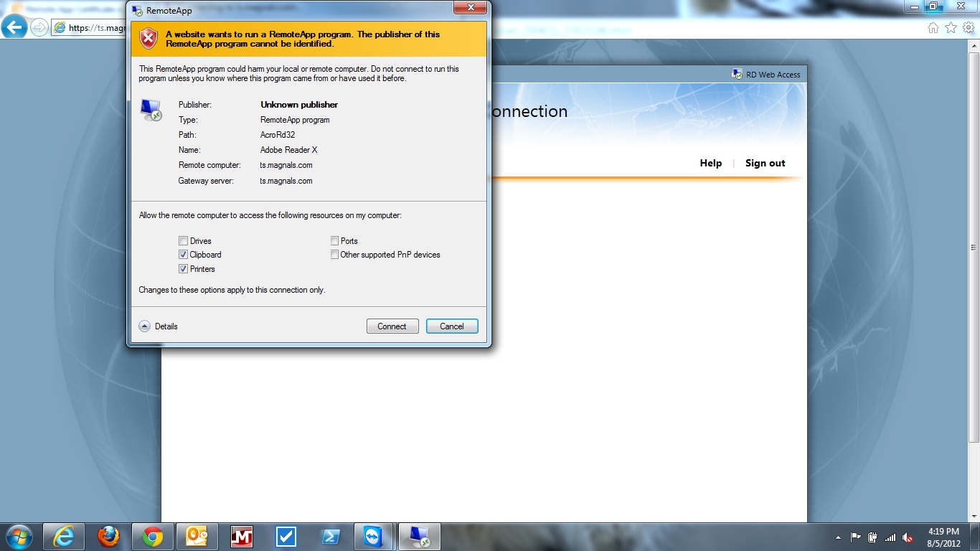Click the 'AcroRd32' path value
Screen dimensions: 980x551
pos(278,135)
